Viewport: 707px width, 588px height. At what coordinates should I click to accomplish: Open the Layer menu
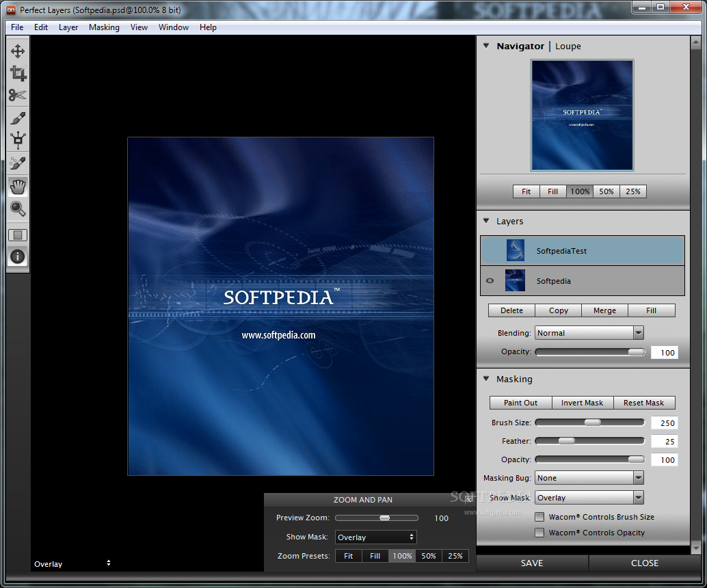coord(68,27)
